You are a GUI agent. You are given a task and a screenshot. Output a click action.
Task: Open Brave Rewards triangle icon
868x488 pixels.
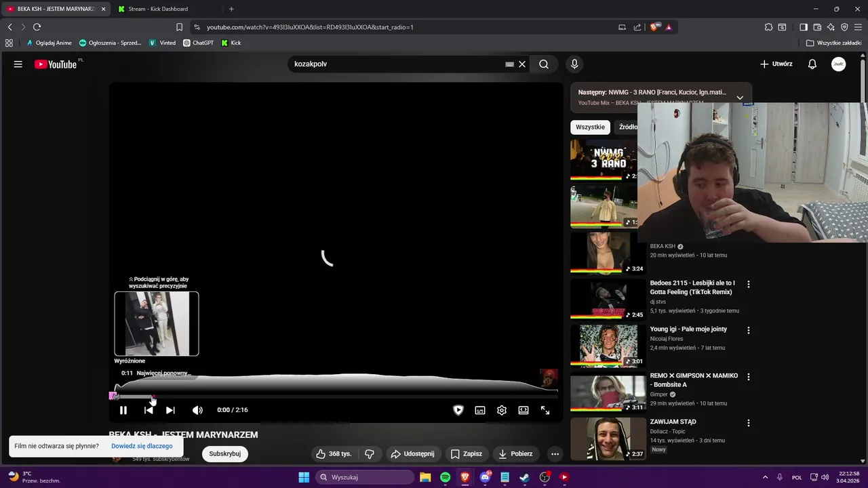click(669, 27)
